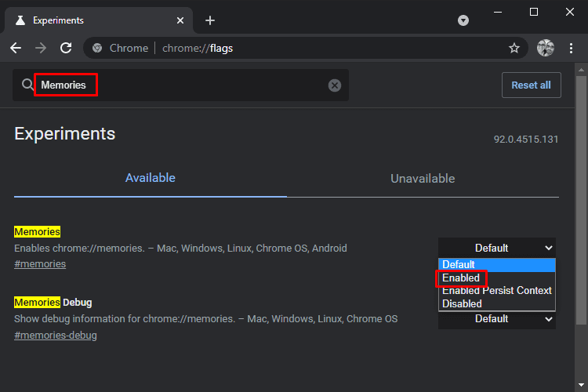This screenshot has height=392, width=588.
Task: Expand the Memories Debug Default dropdown
Action: tap(496, 320)
